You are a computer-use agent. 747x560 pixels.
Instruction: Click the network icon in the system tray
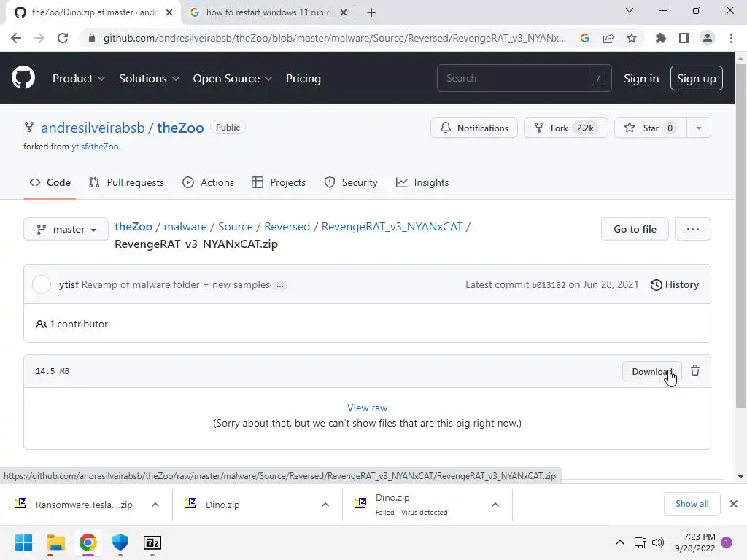(640, 542)
